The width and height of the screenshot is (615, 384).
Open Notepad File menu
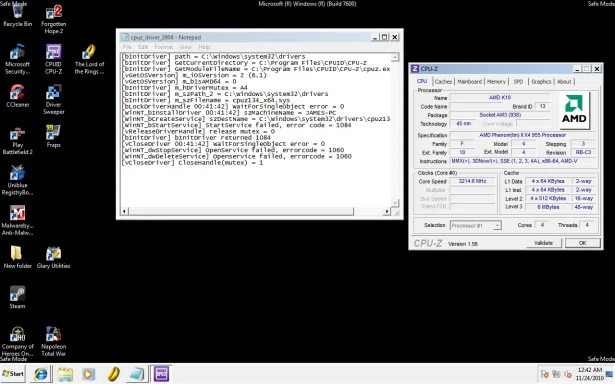tap(127, 47)
